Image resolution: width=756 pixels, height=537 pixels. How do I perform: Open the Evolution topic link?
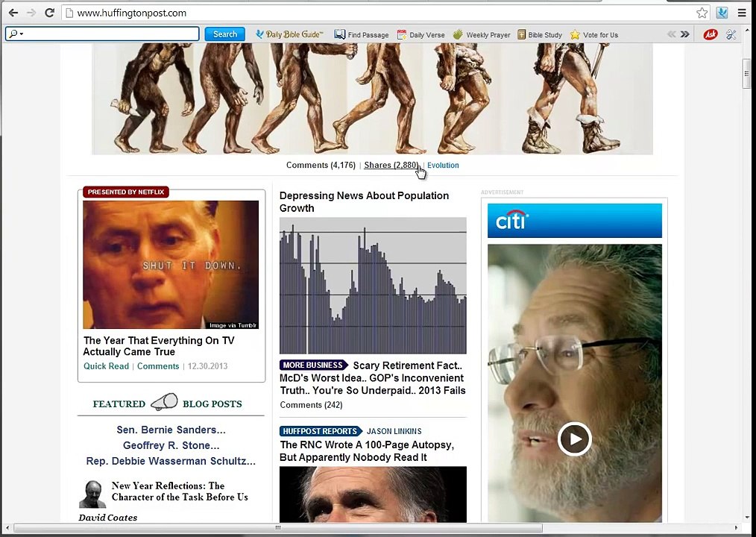pos(443,165)
